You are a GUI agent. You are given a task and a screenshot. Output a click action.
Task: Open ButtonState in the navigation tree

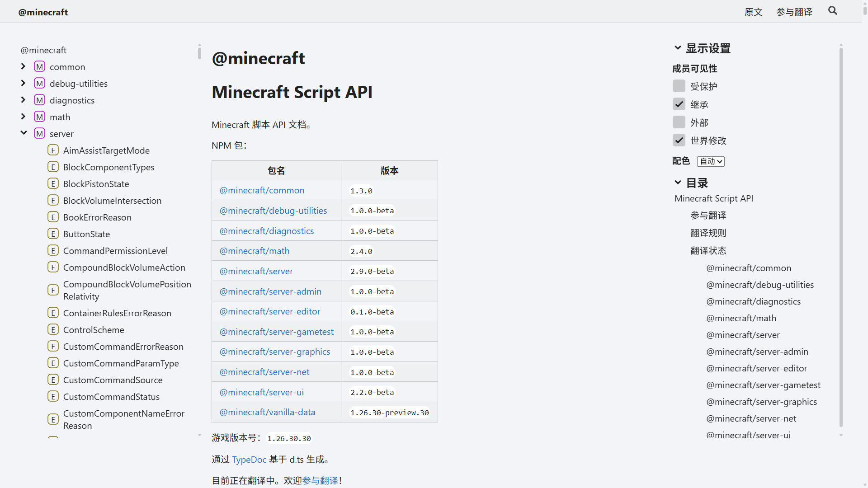(x=86, y=234)
